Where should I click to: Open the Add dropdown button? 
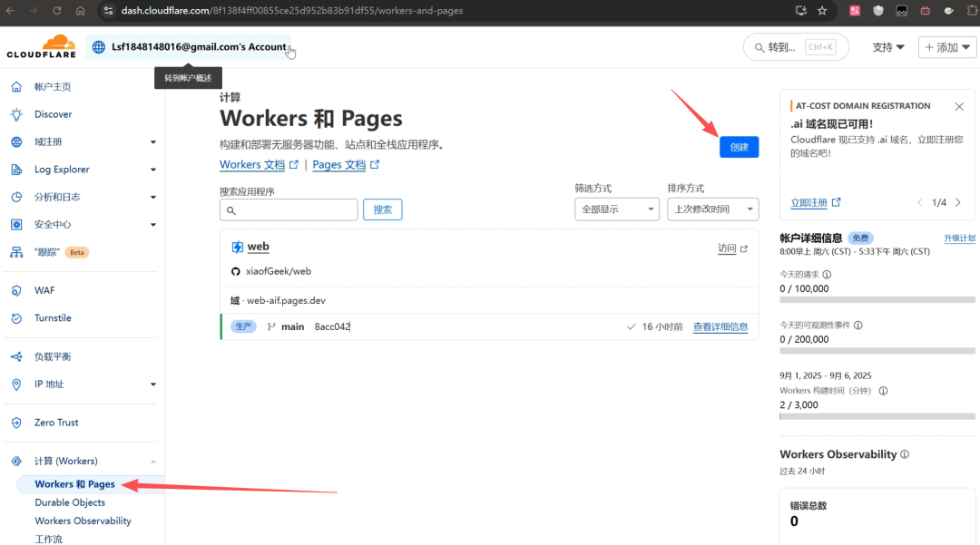(x=947, y=47)
